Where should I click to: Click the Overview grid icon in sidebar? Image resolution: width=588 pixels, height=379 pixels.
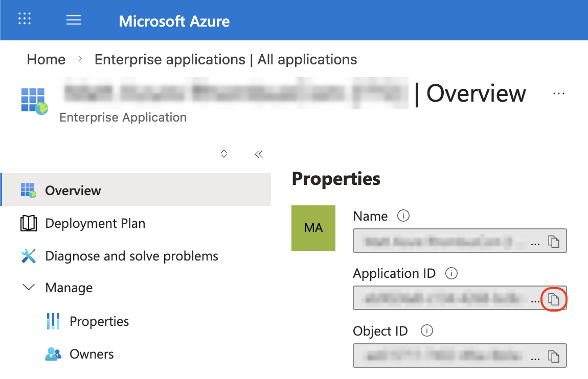coord(29,190)
